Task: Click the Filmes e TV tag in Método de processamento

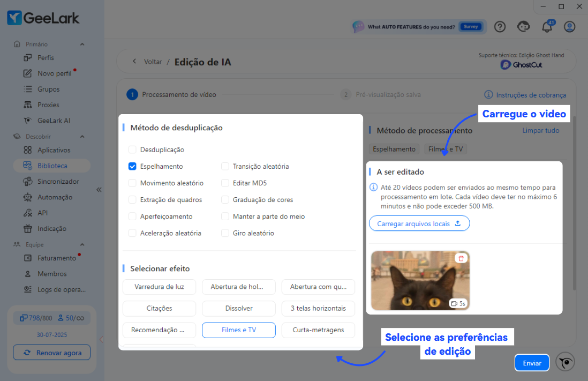Action: click(446, 149)
